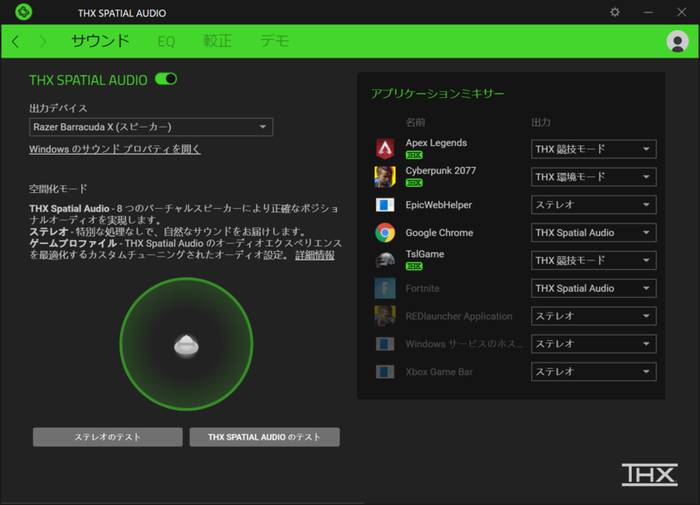Click the REDlauncher Application name text
This screenshot has width=700, height=505.
tap(459, 316)
